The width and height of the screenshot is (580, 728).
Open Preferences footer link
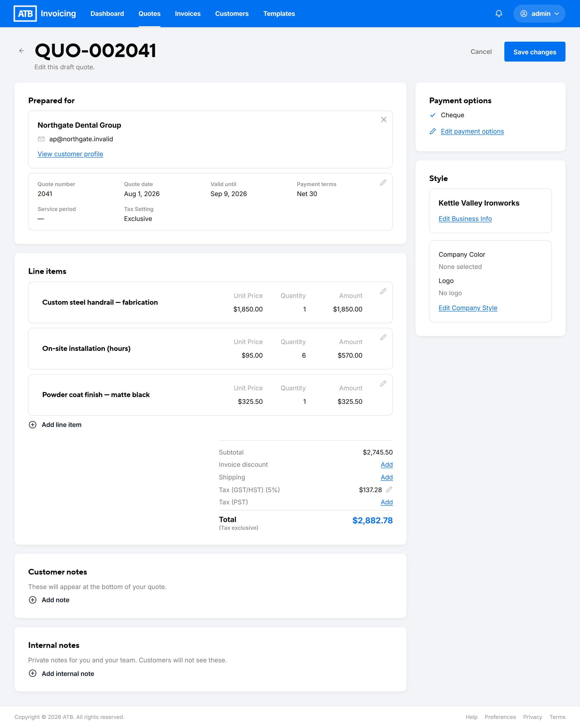(500, 717)
